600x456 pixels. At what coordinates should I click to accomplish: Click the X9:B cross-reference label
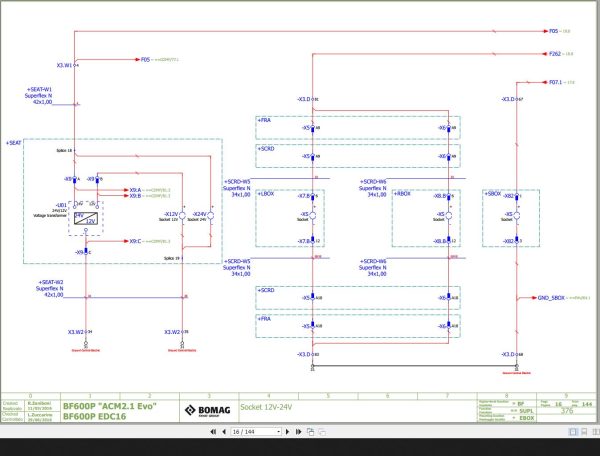135,196
